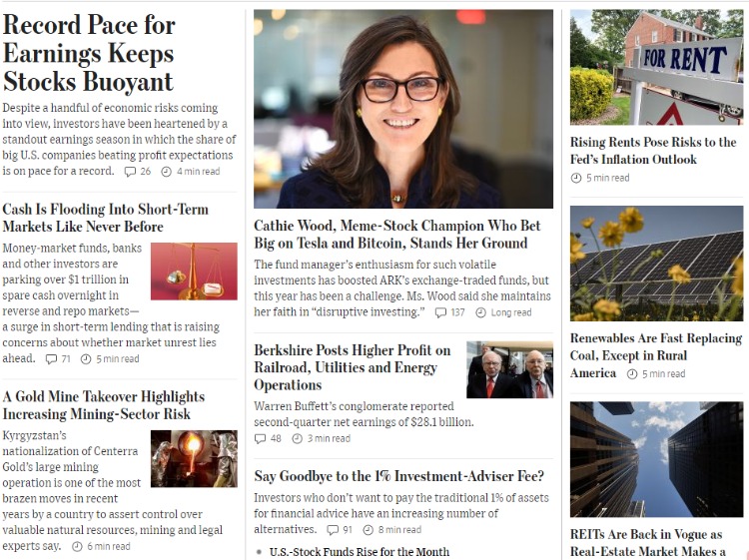Click clock icon beside 6 min read

tap(77, 547)
